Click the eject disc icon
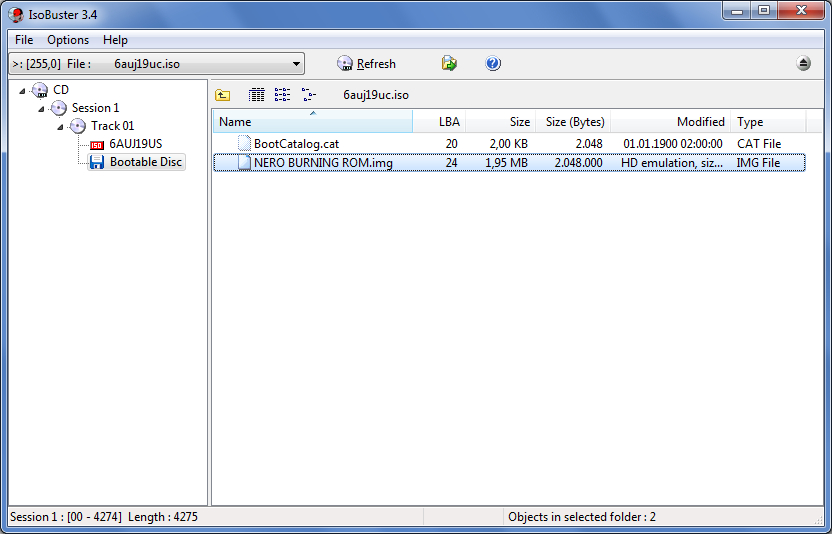The width and height of the screenshot is (832, 534). click(x=803, y=64)
